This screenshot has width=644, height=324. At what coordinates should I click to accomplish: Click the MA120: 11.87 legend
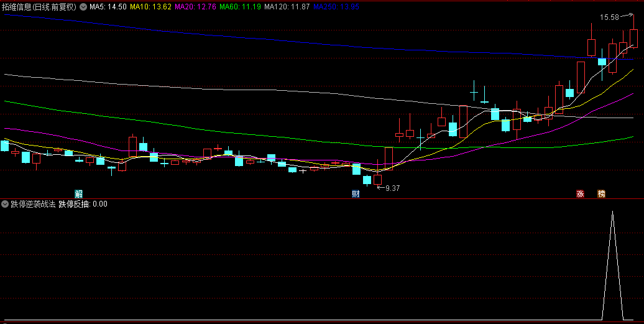287,7
